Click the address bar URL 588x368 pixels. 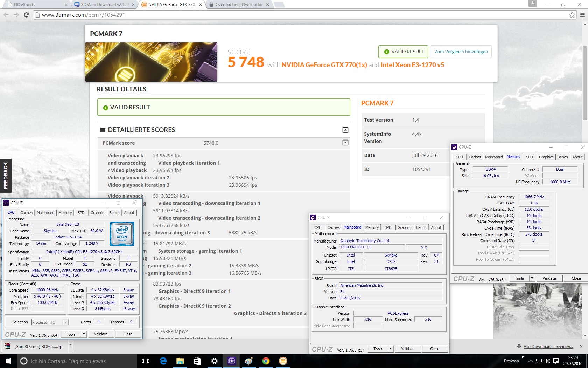click(x=83, y=15)
